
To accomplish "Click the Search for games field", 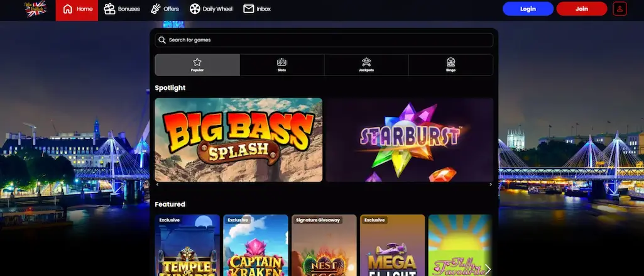I will pyautogui.click(x=324, y=40).
